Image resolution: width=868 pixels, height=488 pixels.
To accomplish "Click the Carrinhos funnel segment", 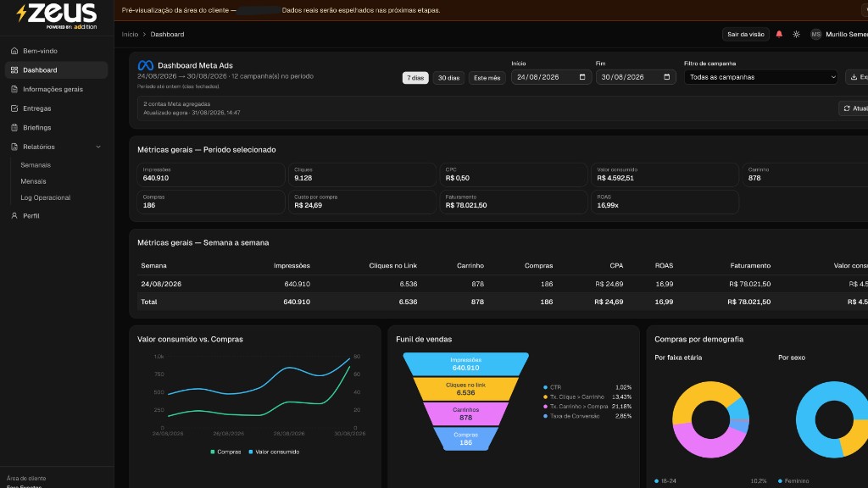I will click(x=465, y=413).
